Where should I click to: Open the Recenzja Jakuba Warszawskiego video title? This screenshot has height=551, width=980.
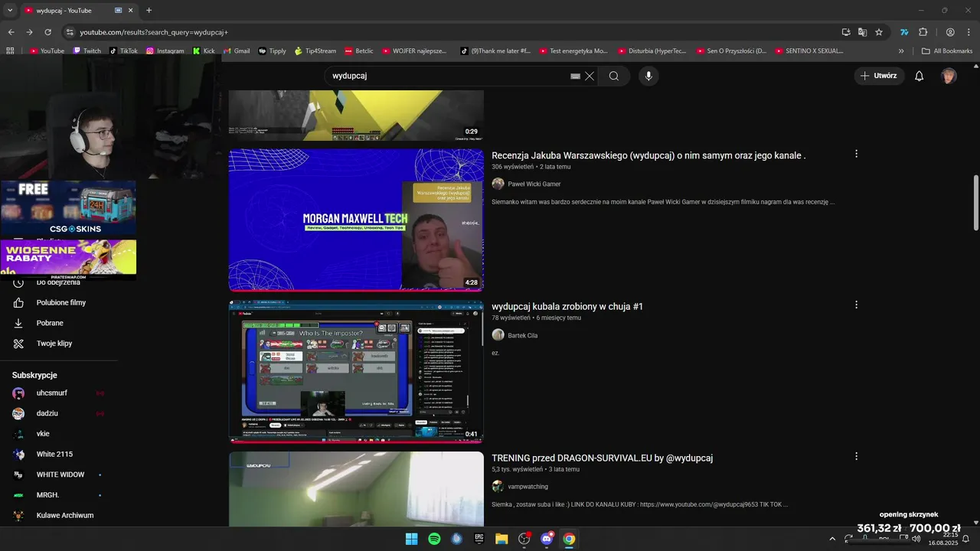[x=648, y=155]
